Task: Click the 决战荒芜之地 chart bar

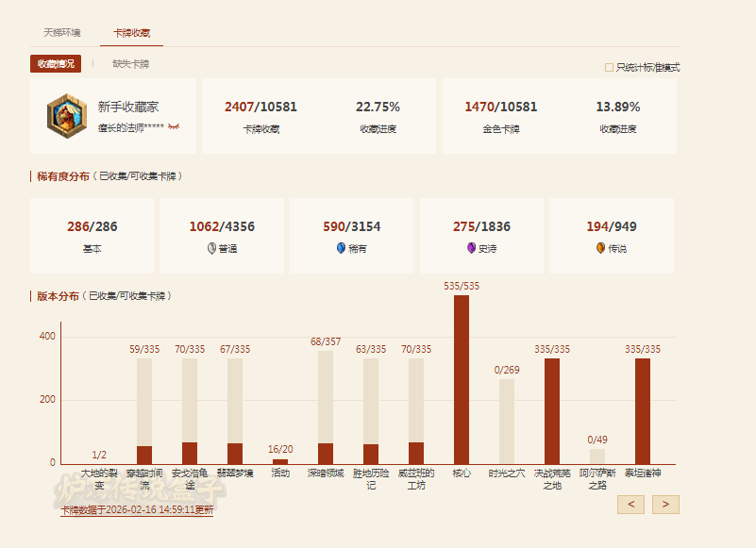Action: tap(552, 410)
